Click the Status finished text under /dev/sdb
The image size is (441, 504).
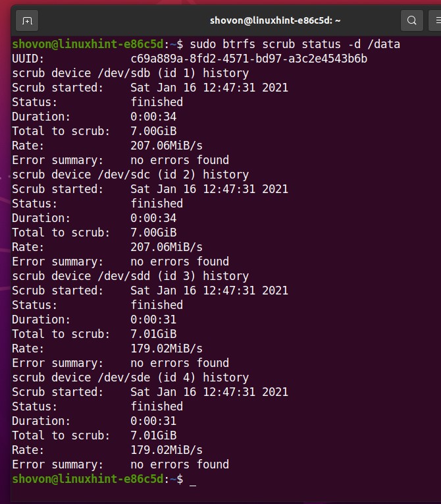tap(157, 102)
